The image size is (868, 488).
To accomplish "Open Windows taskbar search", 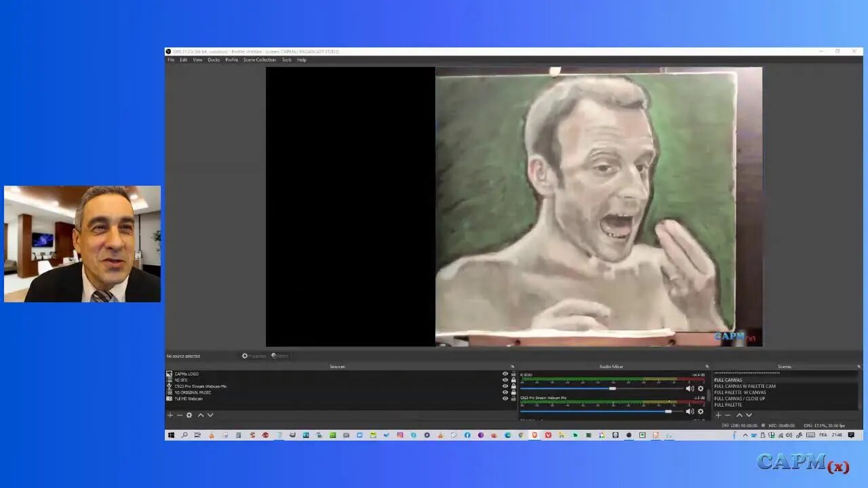I will coord(184,435).
